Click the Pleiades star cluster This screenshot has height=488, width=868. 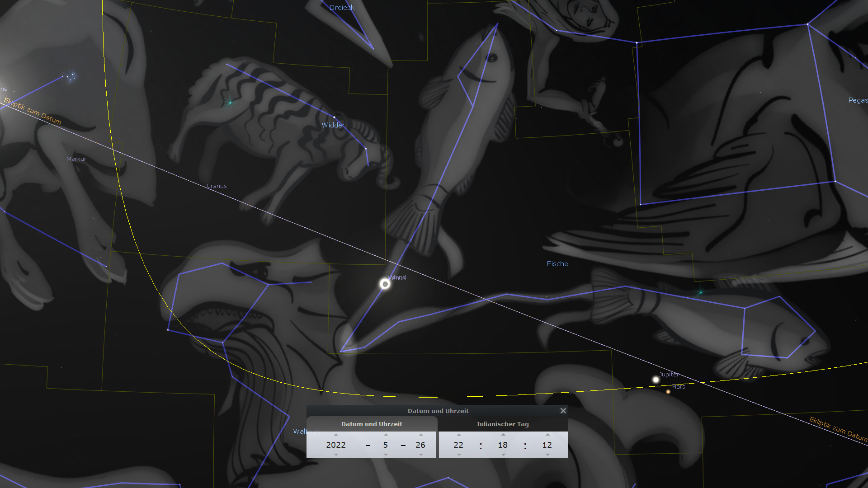(x=71, y=76)
